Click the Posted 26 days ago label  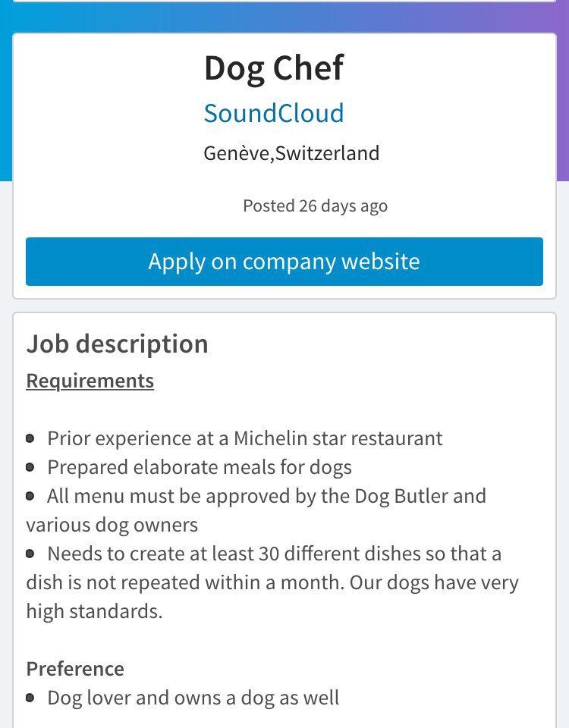pyautogui.click(x=315, y=206)
